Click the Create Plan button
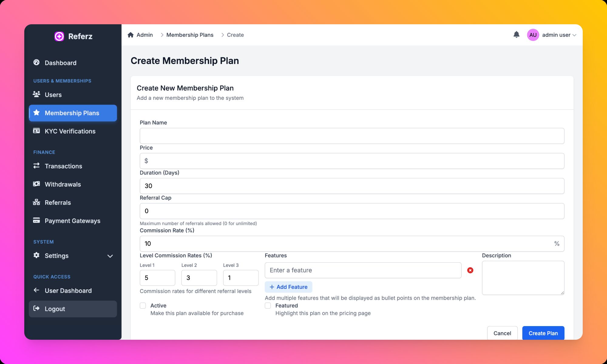The image size is (607, 364). click(x=543, y=333)
